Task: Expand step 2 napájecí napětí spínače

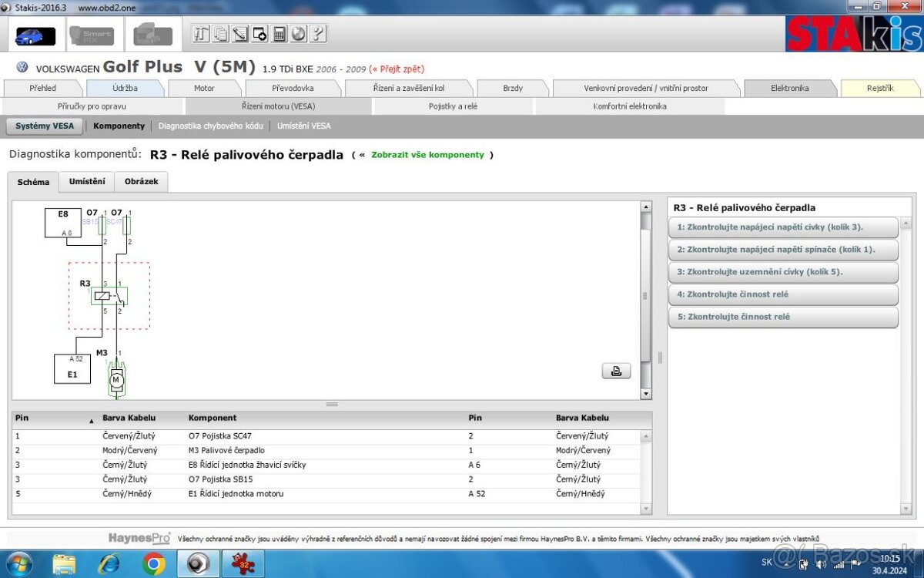Action: pos(783,250)
